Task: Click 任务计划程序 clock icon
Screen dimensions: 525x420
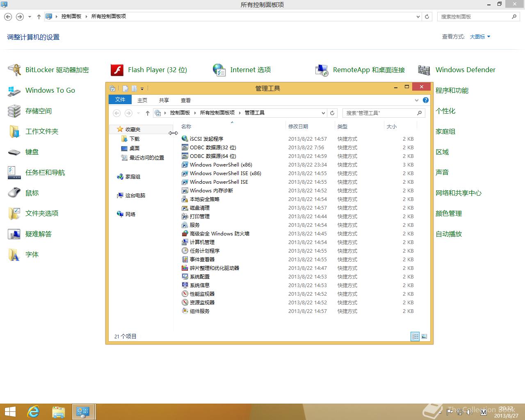Action: point(185,251)
